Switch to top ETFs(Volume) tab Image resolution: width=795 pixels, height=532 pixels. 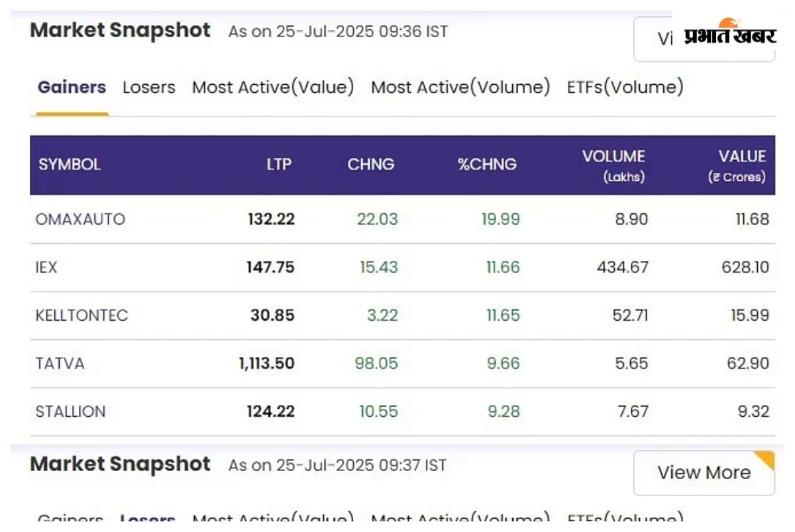[x=625, y=87]
